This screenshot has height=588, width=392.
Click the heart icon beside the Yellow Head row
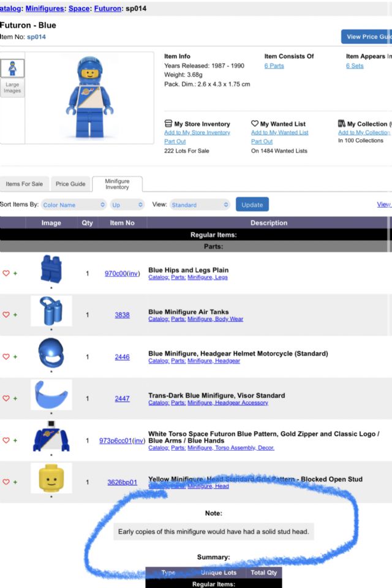pos(6,482)
